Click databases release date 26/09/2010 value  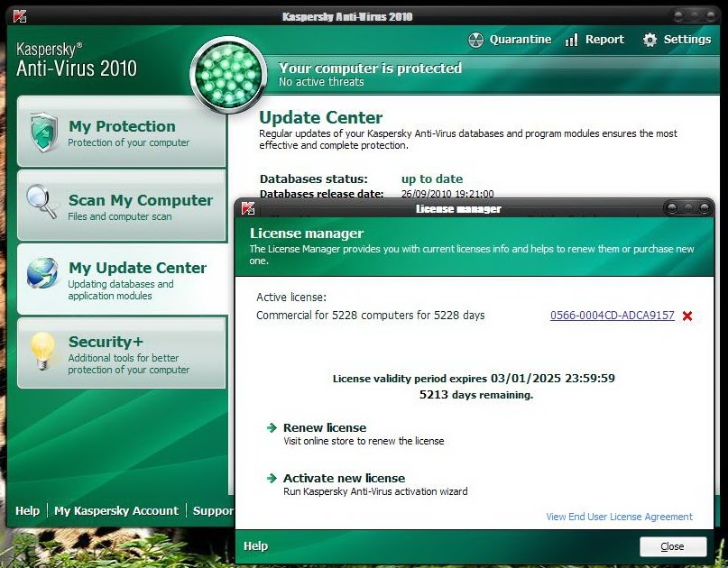tap(447, 194)
